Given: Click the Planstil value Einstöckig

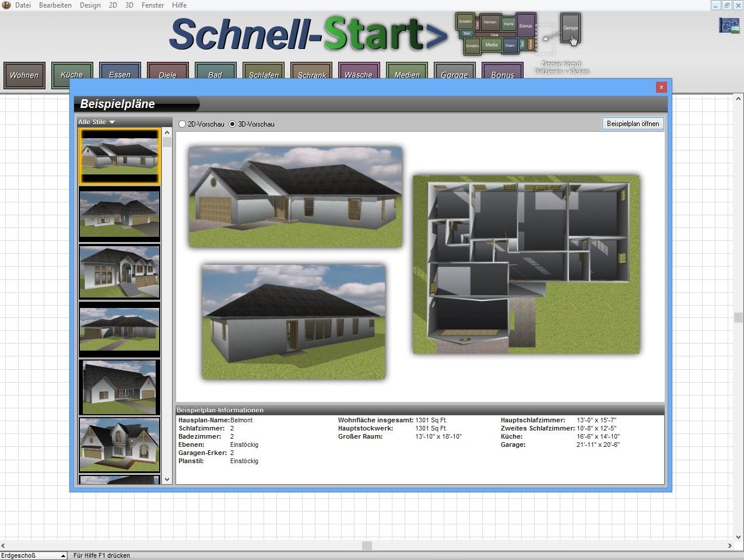Looking at the screenshot, I should point(244,461).
